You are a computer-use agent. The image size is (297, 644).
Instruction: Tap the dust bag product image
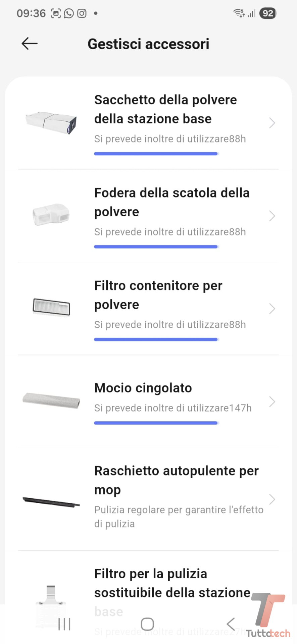tap(51, 123)
